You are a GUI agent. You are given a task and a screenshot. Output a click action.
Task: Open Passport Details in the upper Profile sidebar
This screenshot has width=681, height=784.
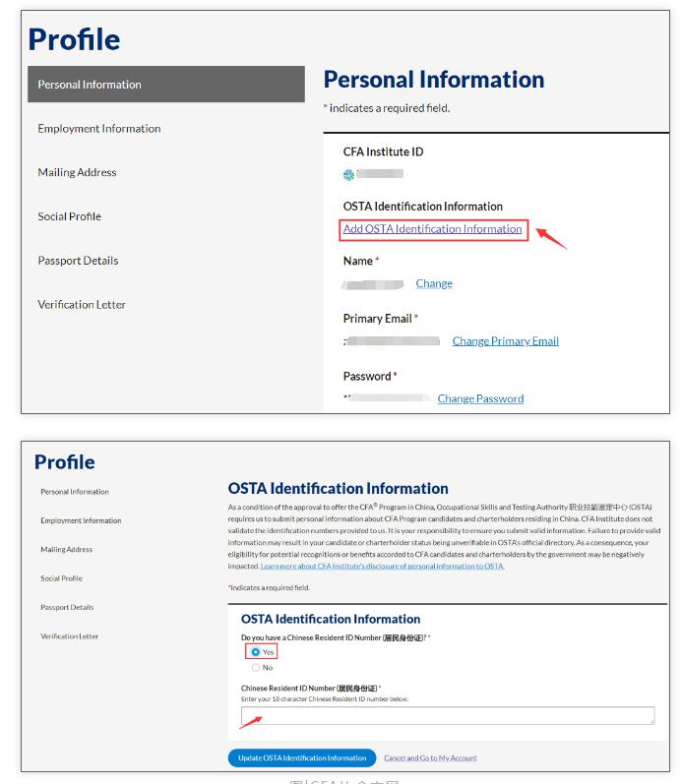point(79,261)
